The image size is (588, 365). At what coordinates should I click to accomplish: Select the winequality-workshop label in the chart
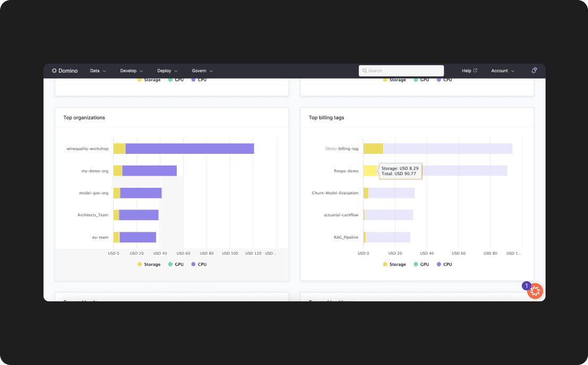pyautogui.click(x=88, y=149)
